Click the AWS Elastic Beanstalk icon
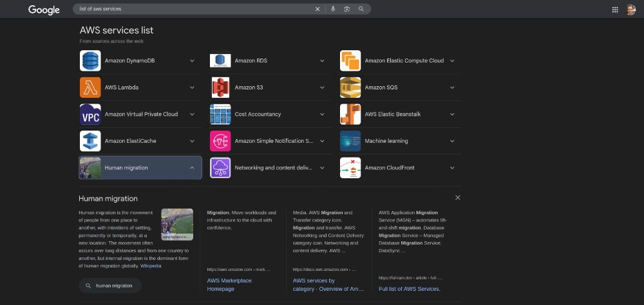This screenshot has height=305, width=644. (x=350, y=114)
